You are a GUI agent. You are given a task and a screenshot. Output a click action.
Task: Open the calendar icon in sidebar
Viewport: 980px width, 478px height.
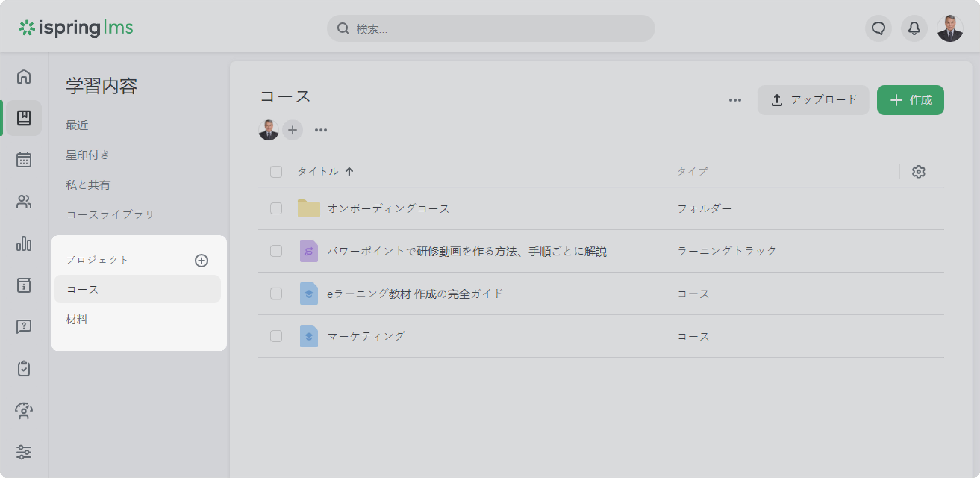(x=24, y=159)
